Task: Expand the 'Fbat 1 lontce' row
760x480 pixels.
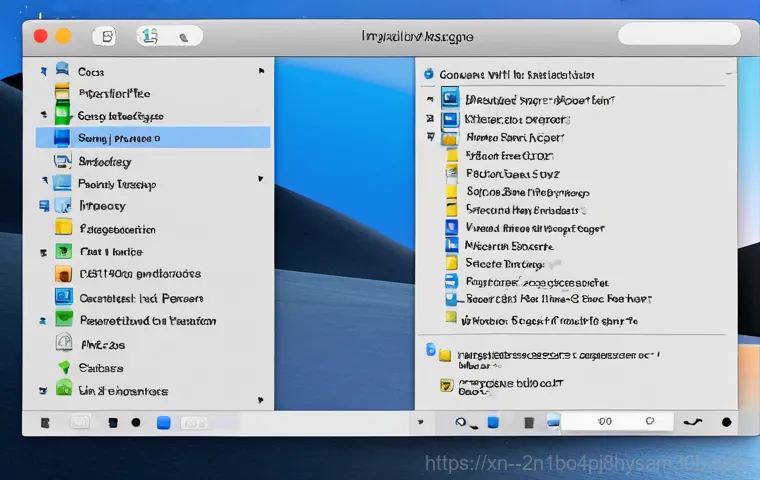Action: click(44, 253)
